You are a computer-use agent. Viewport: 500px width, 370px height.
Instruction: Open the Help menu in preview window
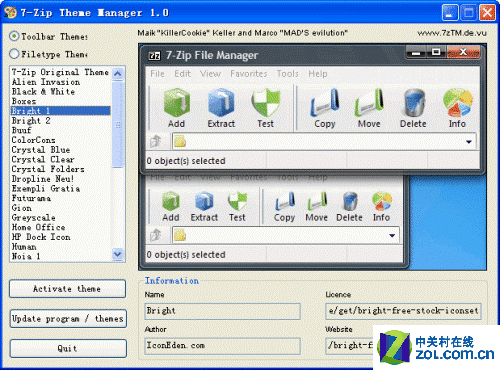(318, 74)
